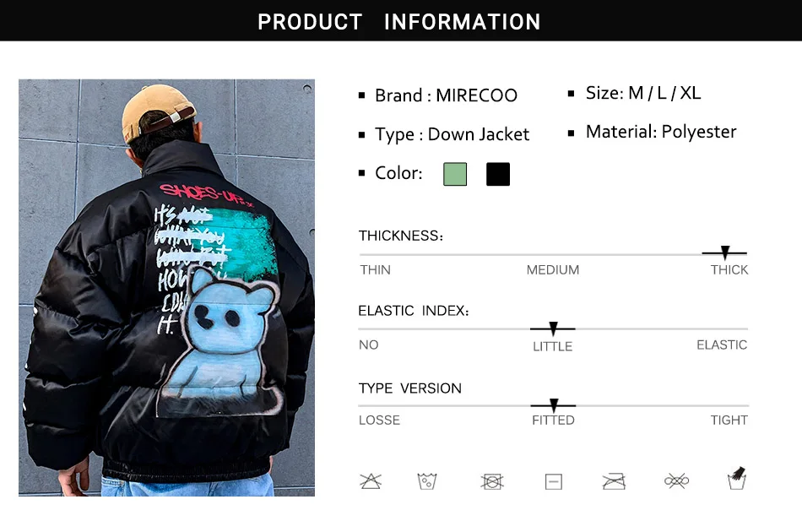Click the Type Version slider marker at Fitted
The image size is (802, 532).
pyautogui.click(x=554, y=405)
